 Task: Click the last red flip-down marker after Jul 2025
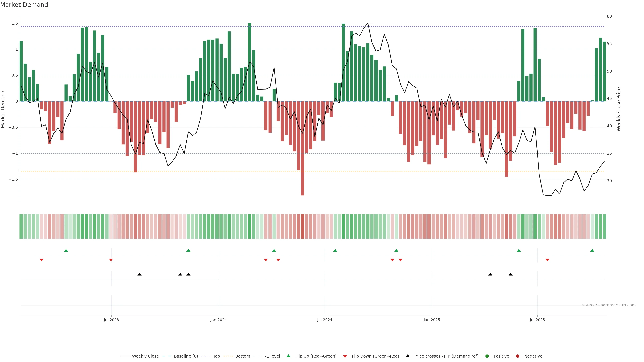click(547, 260)
